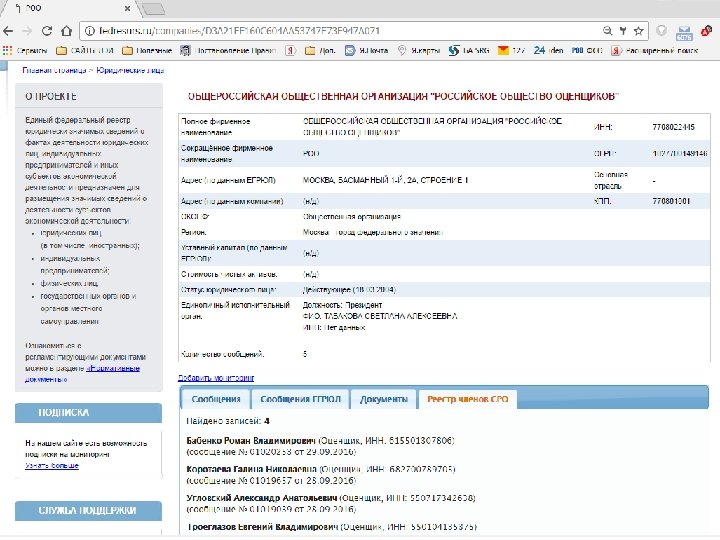720x540 pixels.
Task: Click the ПОДПИСКА panel header
Action: point(88,412)
